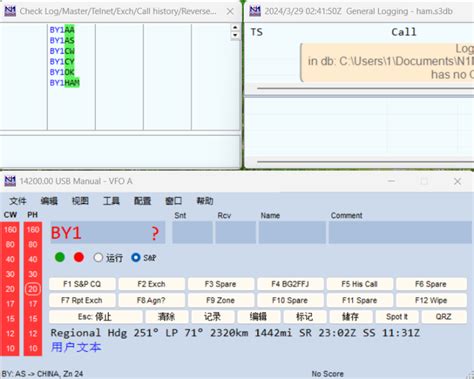Click the F11 Spare button
This screenshot has height=379, width=474.
point(359,300)
